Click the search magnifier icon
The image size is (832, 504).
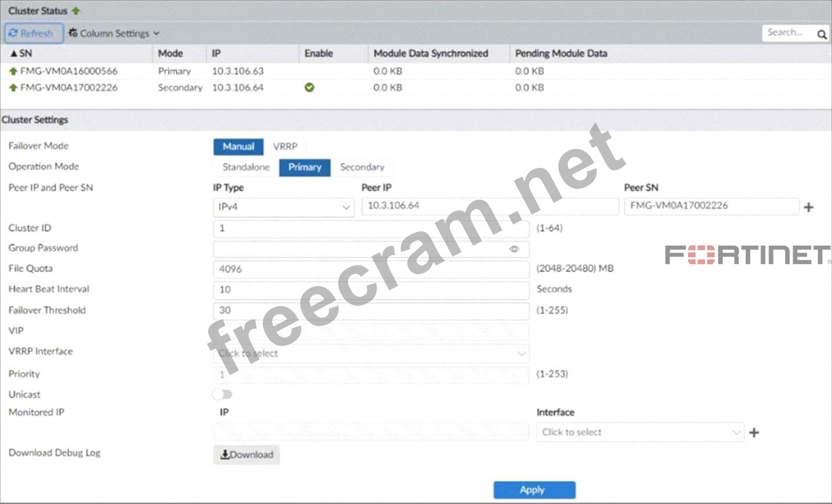822,34
